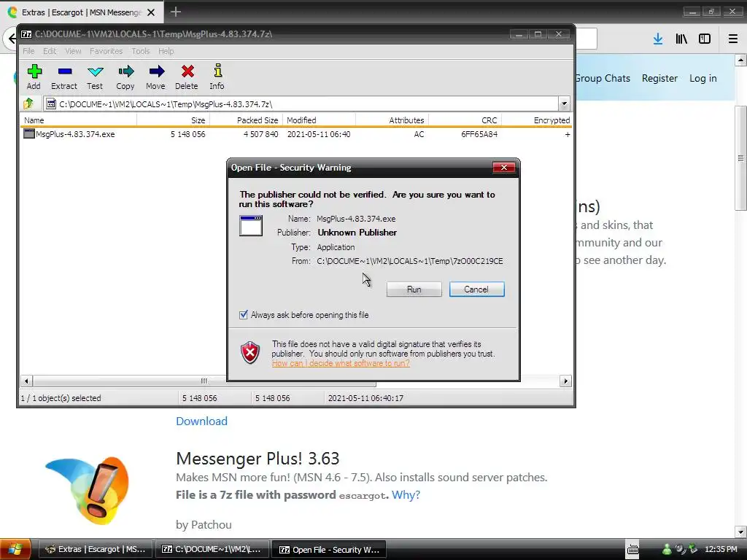
Task: Click the Copy toolbar icon
Action: tap(125, 71)
